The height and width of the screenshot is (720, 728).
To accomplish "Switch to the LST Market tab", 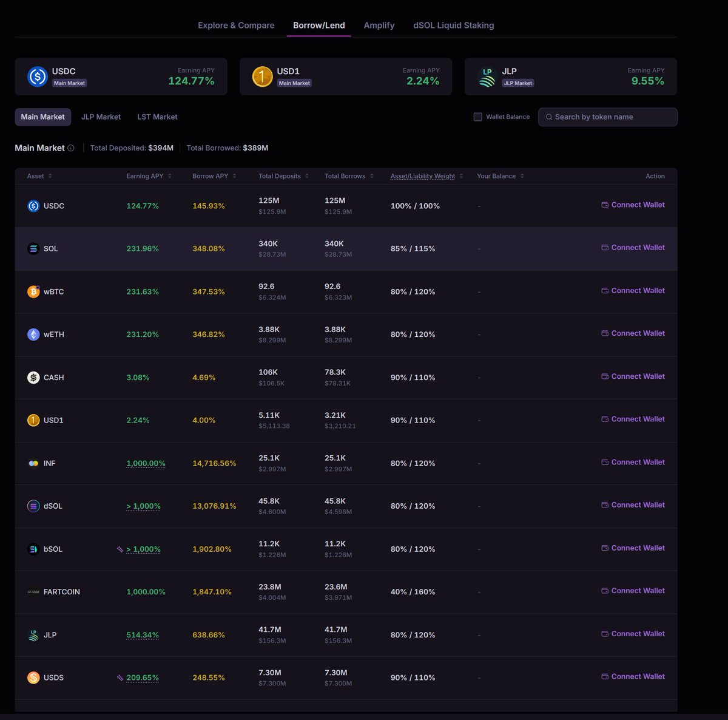I will coord(157,117).
